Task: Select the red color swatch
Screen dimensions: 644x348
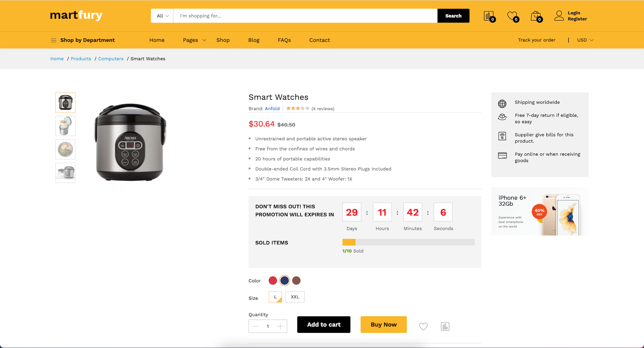Action: click(x=272, y=280)
